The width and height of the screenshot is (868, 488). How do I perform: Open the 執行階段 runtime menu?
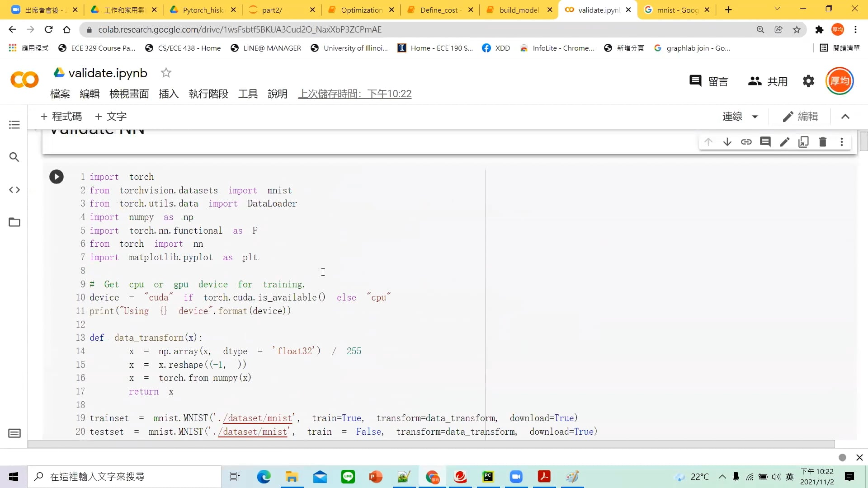208,94
